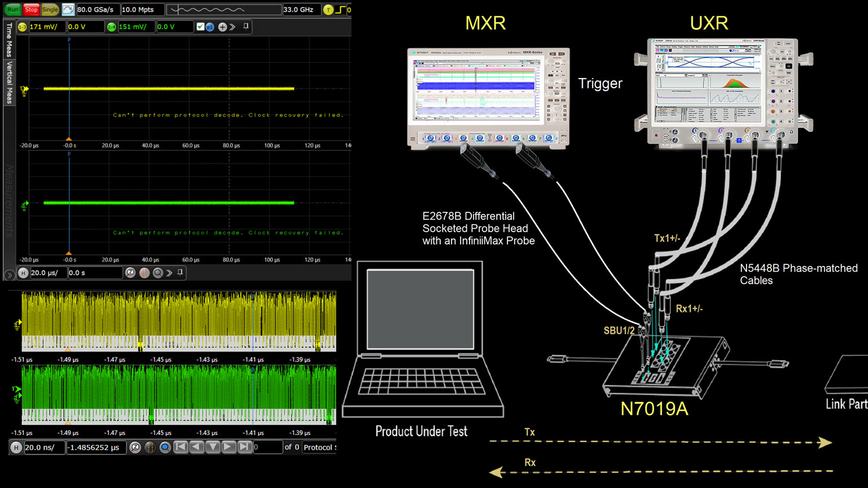
Task: Uncheck the p1 protocol checkbox
Action: (201, 27)
